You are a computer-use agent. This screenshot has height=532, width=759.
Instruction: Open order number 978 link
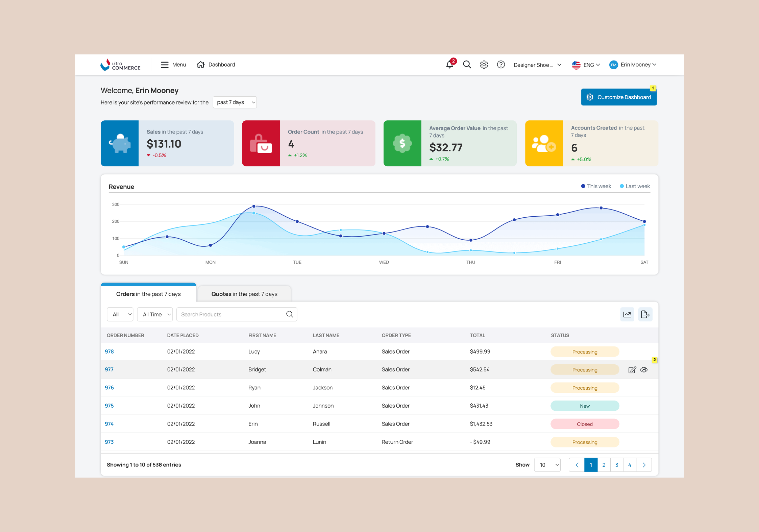point(109,352)
